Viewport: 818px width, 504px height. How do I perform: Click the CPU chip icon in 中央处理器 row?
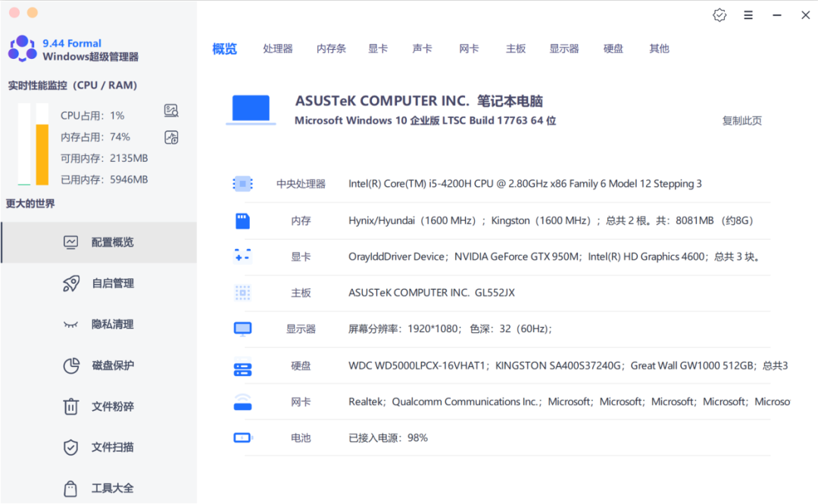(x=242, y=184)
